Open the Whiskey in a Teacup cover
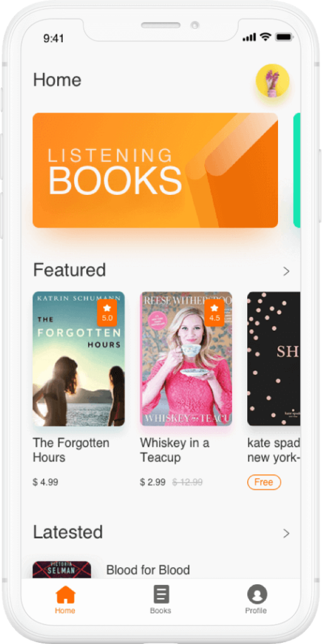 click(x=186, y=358)
